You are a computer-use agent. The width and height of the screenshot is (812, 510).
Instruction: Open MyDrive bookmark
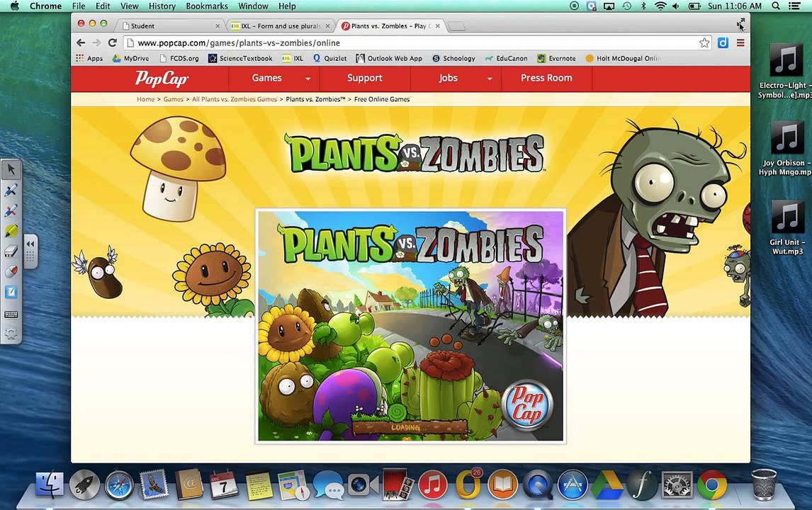click(130, 59)
